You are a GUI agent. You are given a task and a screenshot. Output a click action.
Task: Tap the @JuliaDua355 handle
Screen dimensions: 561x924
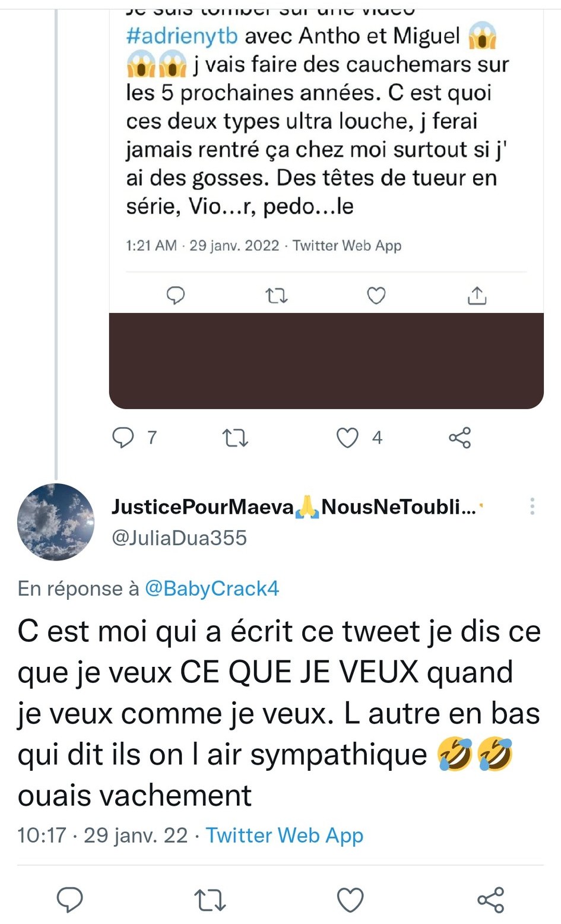pyautogui.click(x=179, y=538)
